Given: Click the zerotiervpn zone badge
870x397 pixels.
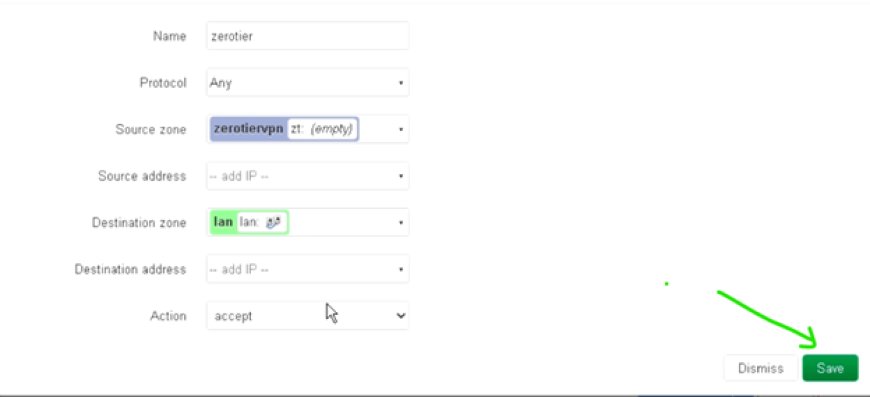Looking at the screenshot, I should pyautogui.click(x=284, y=129).
